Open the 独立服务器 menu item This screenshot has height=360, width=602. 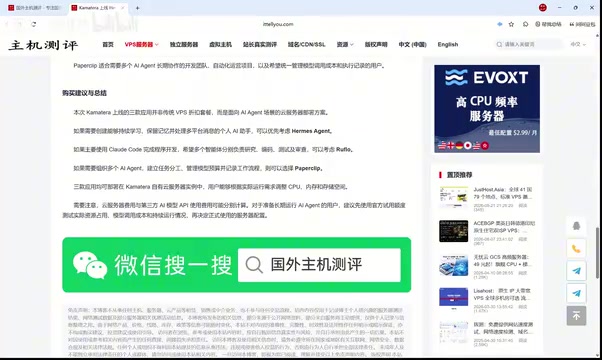184,45
